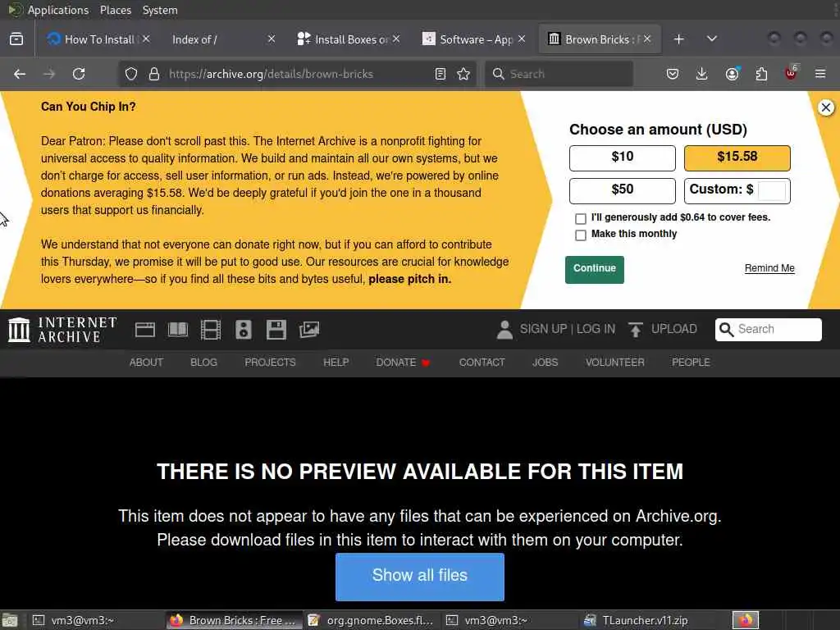Click the Upload arrow icon
The width and height of the screenshot is (840, 630).
coord(636,330)
